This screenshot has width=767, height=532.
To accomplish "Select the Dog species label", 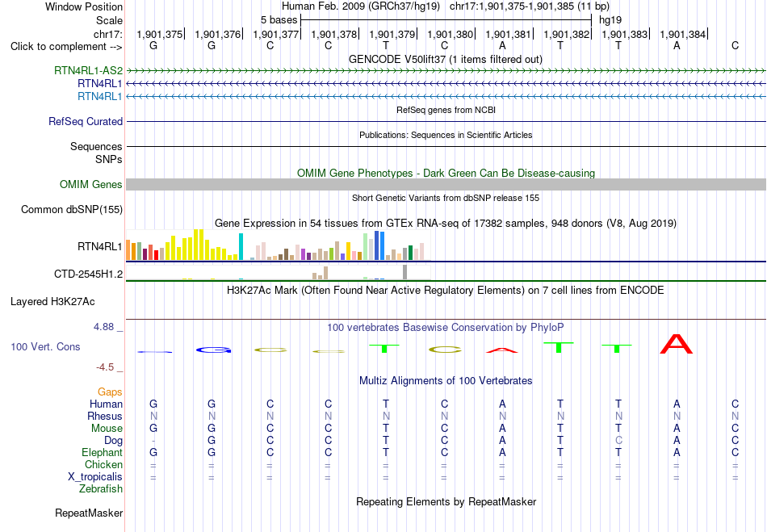I will click(113, 441).
